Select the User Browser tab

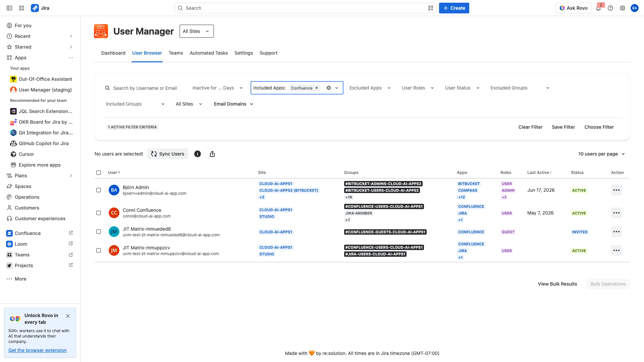[147, 53]
